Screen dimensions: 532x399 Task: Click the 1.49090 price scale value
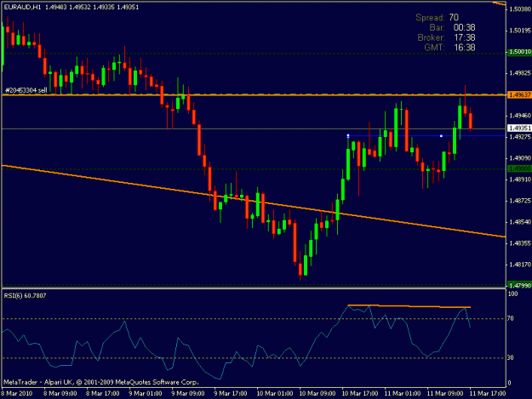pos(520,158)
